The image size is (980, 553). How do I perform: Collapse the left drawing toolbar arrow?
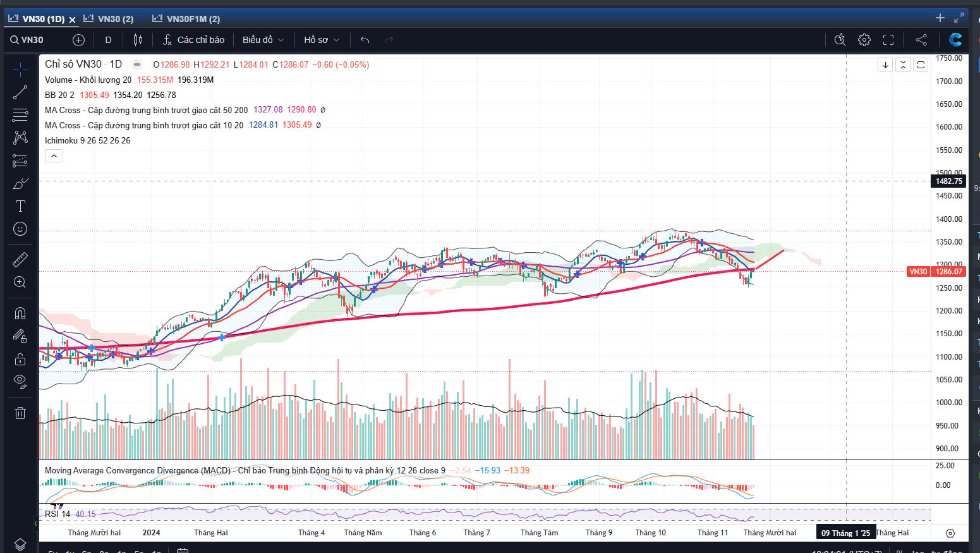click(35, 523)
